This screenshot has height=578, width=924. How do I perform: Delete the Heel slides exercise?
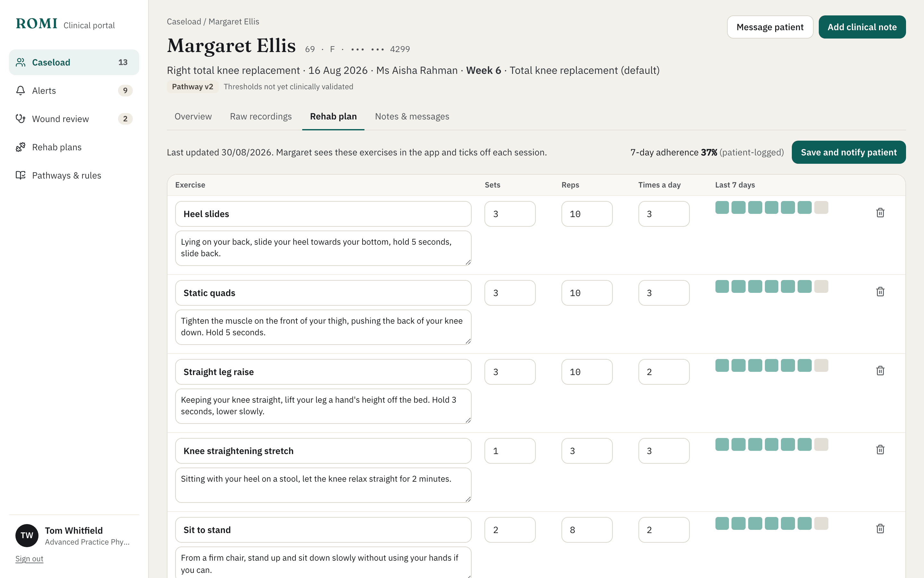880,213
